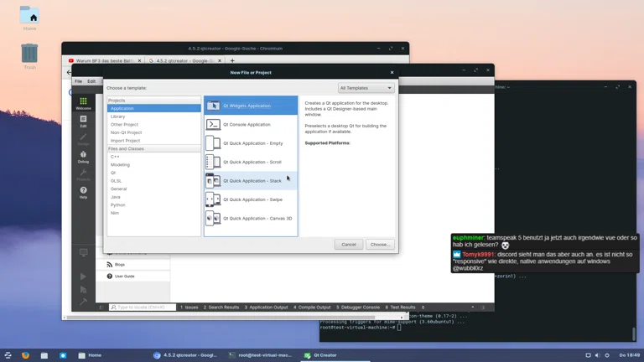Click the Cancel button in dialog
644x362 pixels.
[x=348, y=245]
